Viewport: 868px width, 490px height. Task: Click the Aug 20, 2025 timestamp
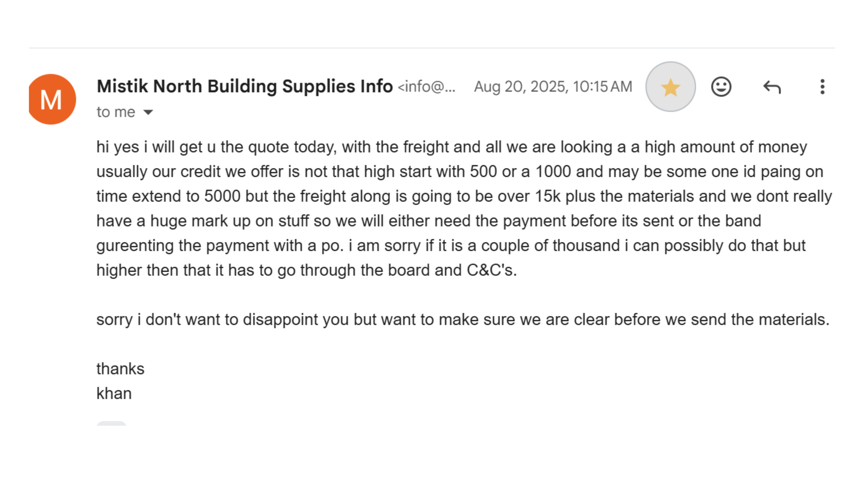coord(553,87)
